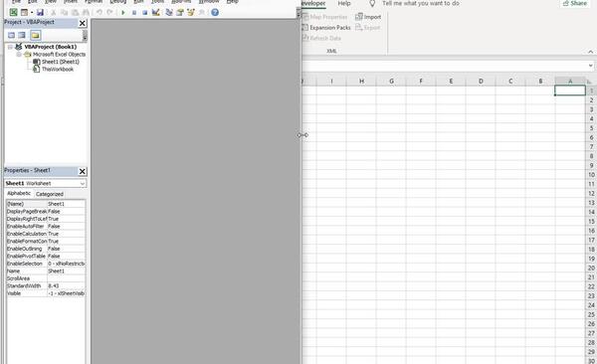Click the ScrollArea property value field
This screenshot has height=364, width=597.
pos(67,278)
